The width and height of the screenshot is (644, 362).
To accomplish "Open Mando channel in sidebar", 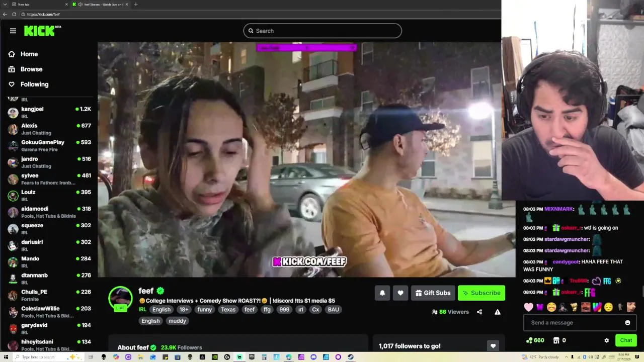I will click(x=49, y=261).
